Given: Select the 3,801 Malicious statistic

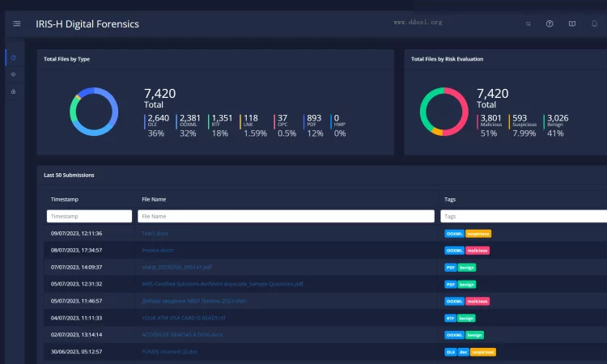Looking at the screenshot, I should (x=490, y=125).
